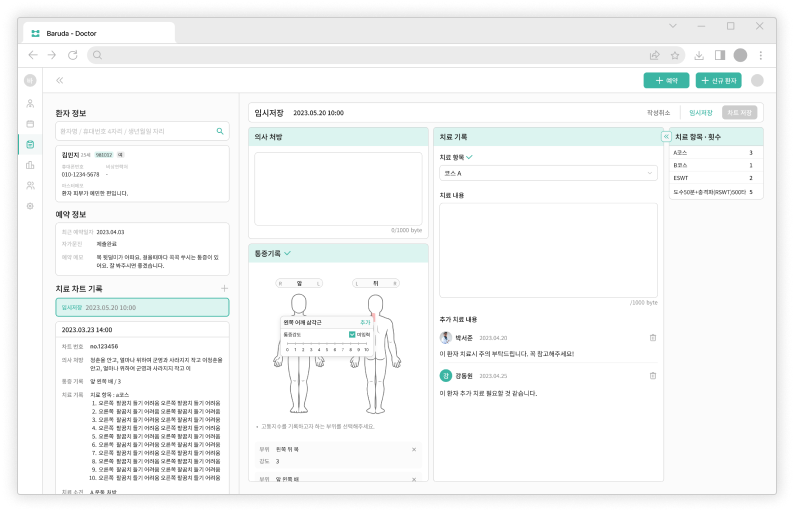Viewport: 794px width, 512px height.
Task: Open browser three-dot menu
Action: (x=761, y=55)
